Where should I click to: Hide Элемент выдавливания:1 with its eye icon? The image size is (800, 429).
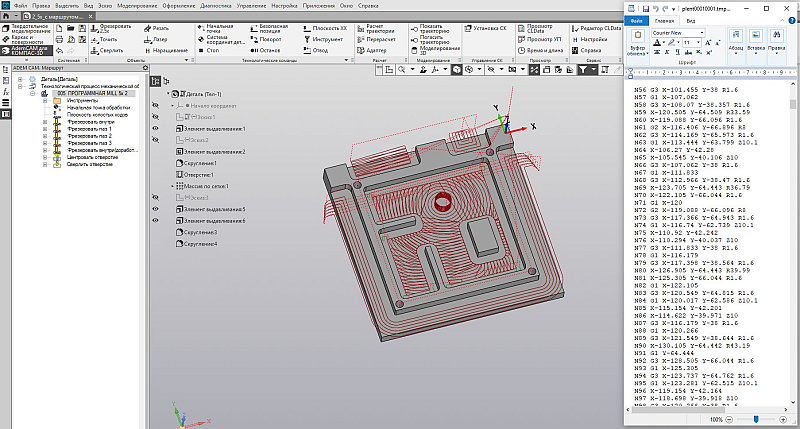[156, 128]
